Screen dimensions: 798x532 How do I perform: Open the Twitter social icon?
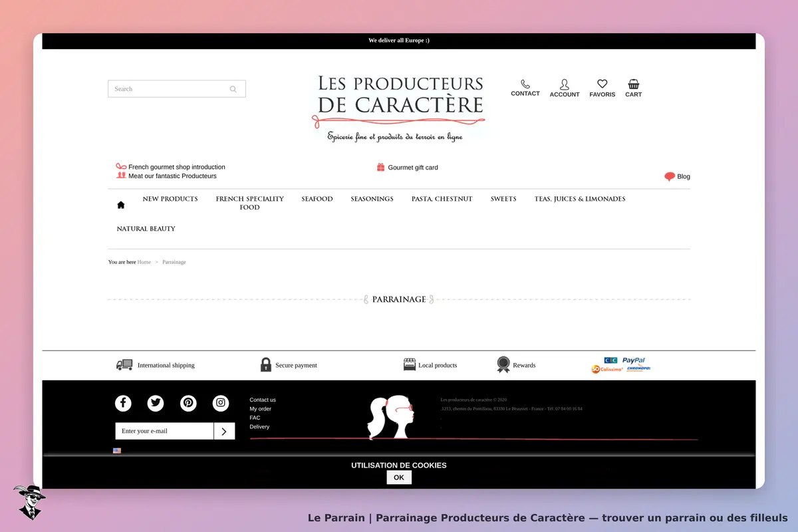click(x=156, y=403)
